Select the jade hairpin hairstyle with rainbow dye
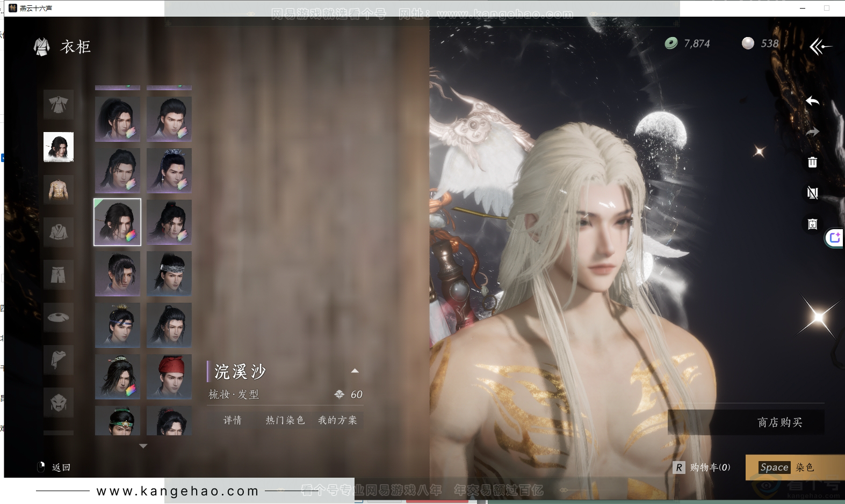 (x=118, y=377)
